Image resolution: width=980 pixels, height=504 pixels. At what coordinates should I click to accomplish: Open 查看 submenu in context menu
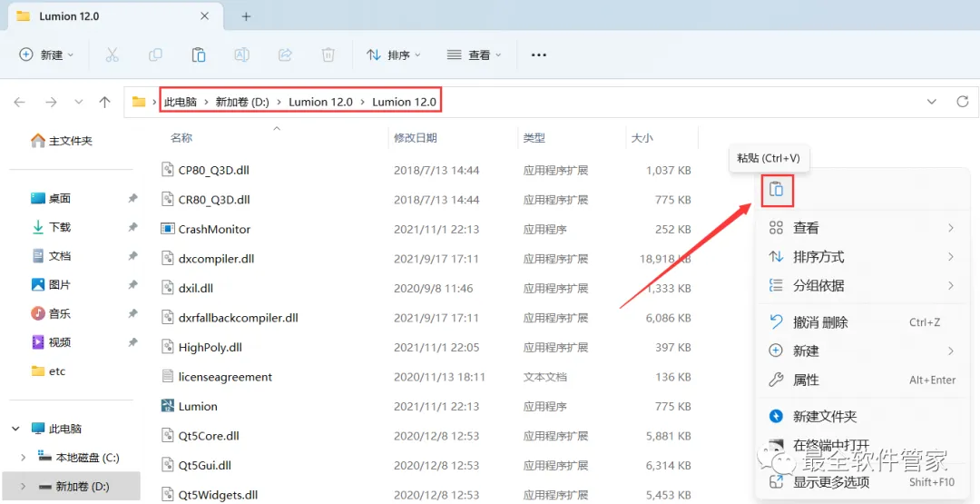coord(863,228)
